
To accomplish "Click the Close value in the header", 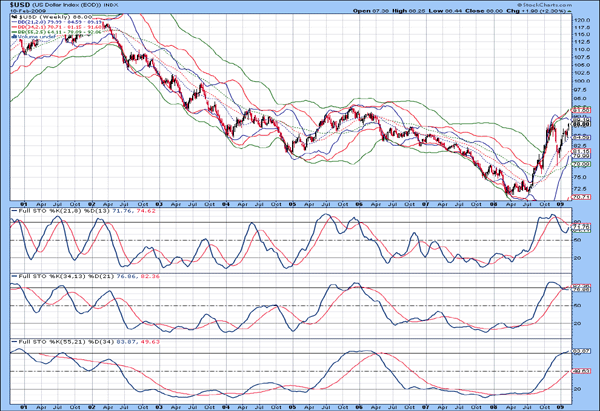I will [x=497, y=11].
